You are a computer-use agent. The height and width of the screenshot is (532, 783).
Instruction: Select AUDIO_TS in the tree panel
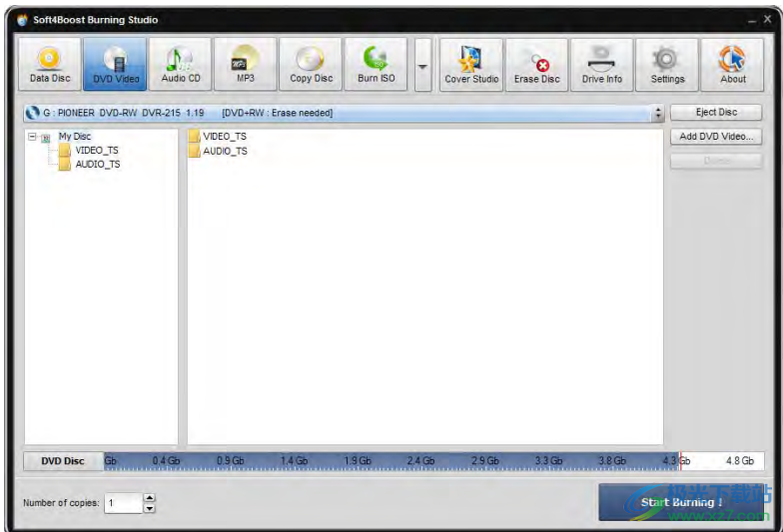(98, 164)
